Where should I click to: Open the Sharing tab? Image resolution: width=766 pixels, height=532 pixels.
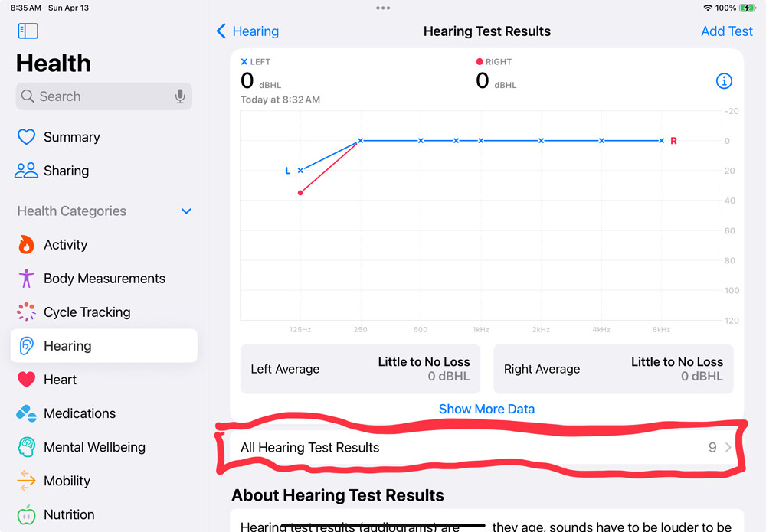pyautogui.click(x=103, y=171)
